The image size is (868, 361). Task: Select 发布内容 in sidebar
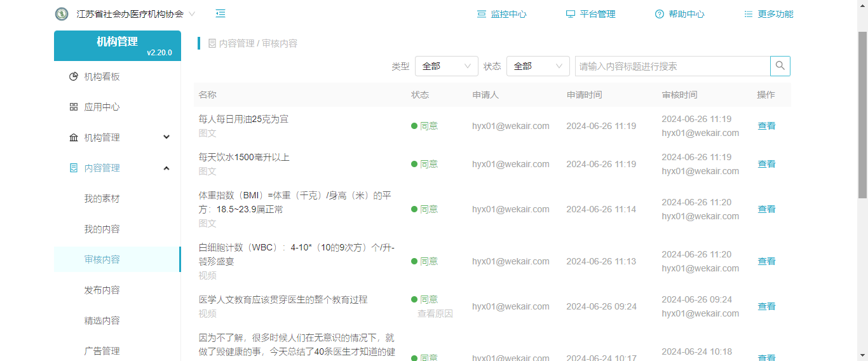[x=102, y=290]
